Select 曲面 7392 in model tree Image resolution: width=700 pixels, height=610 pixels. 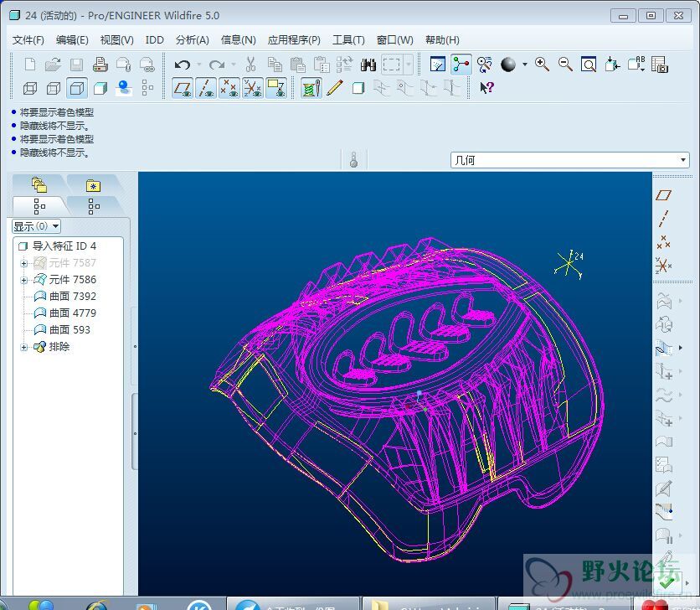click(72, 297)
